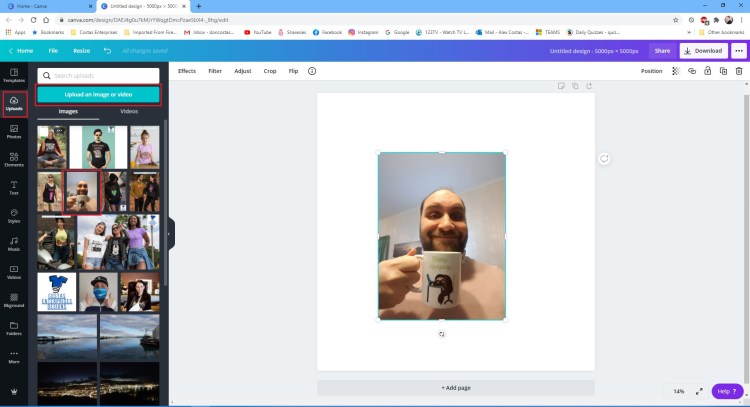Open the three-dots more options menu
The image size is (750, 407).
[739, 50]
